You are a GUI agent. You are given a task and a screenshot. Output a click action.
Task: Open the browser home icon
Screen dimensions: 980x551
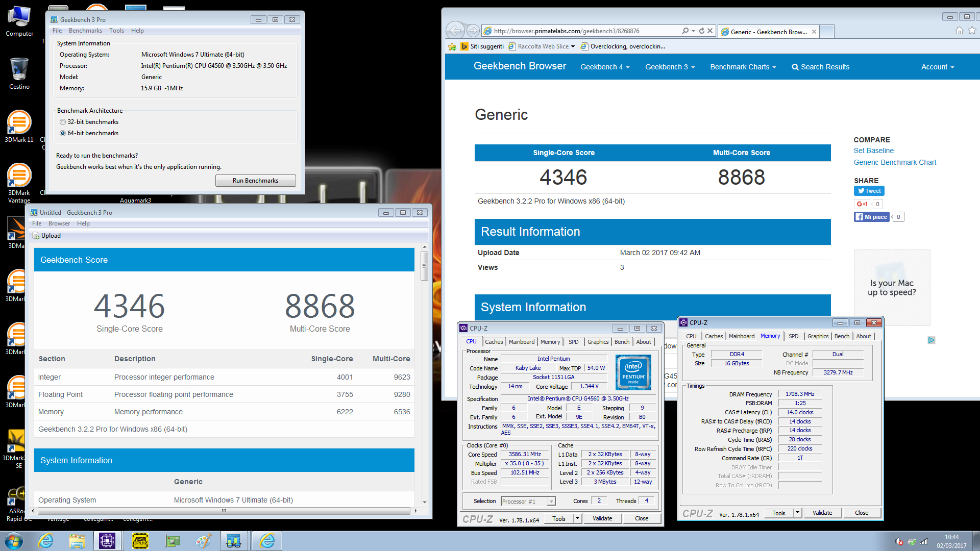coord(960,31)
